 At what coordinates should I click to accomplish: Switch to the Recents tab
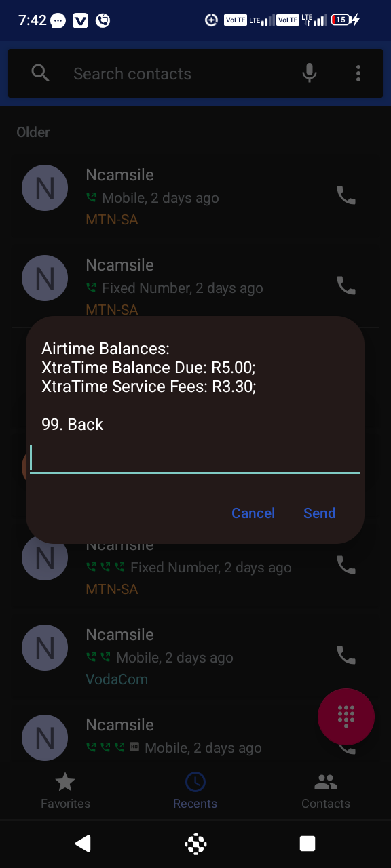coord(195,791)
